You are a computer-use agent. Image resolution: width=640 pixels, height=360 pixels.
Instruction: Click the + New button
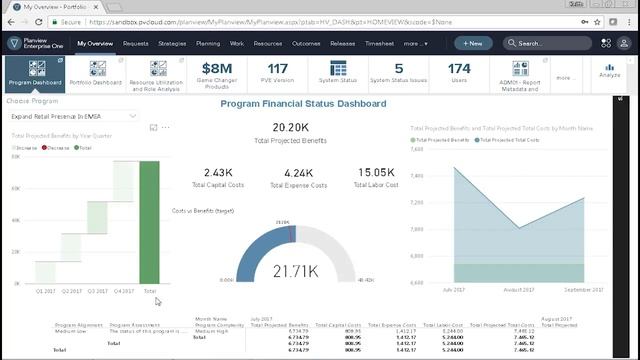click(x=473, y=43)
